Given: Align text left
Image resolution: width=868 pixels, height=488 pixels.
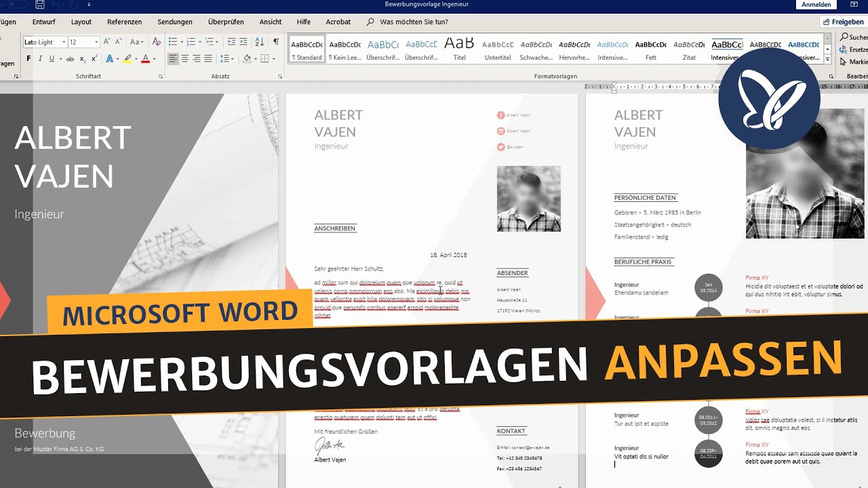Looking at the screenshot, I should [x=173, y=59].
